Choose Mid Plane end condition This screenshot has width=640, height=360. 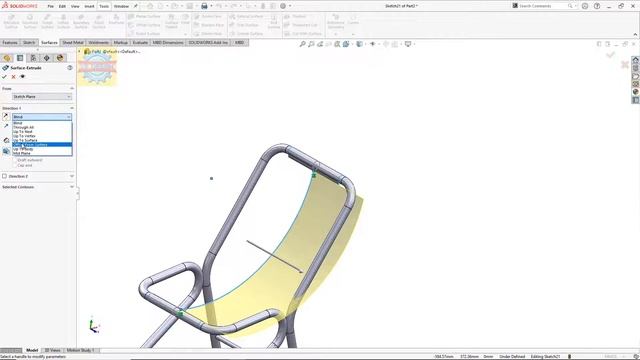click(42, 153)
